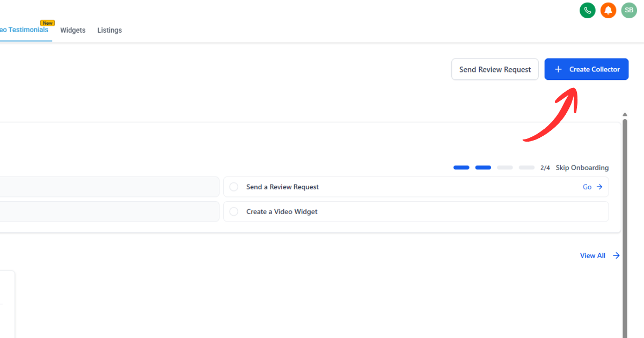Click the Go link for review request
Viewport: 644px width, 338px height.
tap(587, 187)
